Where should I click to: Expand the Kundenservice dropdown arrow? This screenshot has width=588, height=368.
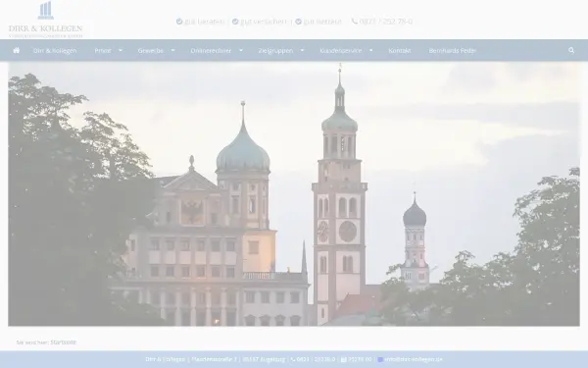tap(370, 50)
